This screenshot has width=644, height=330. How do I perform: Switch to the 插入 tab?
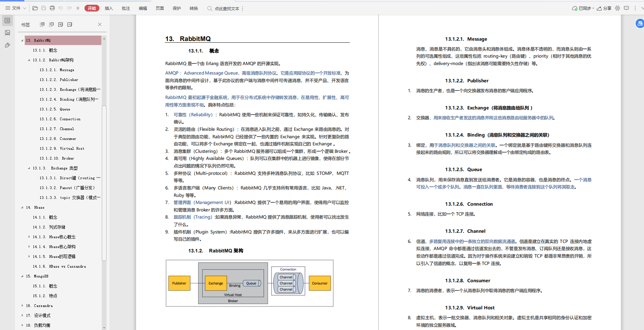click(x=109, y=8)
